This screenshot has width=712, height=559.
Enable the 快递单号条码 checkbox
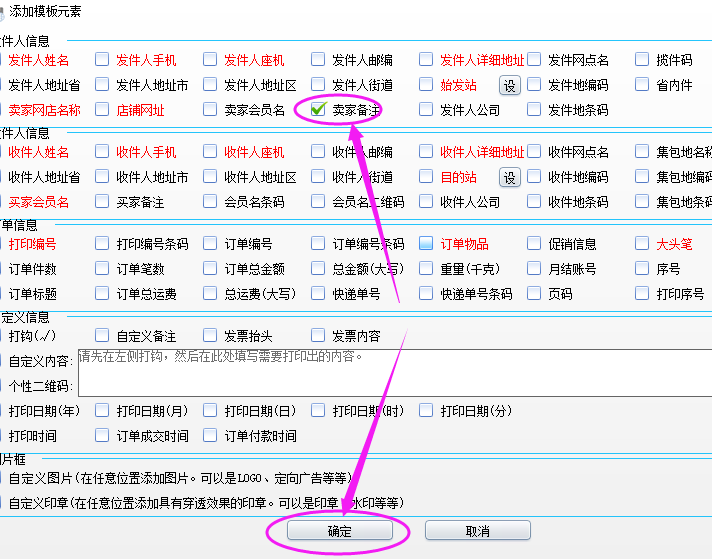tap(427, 294)
